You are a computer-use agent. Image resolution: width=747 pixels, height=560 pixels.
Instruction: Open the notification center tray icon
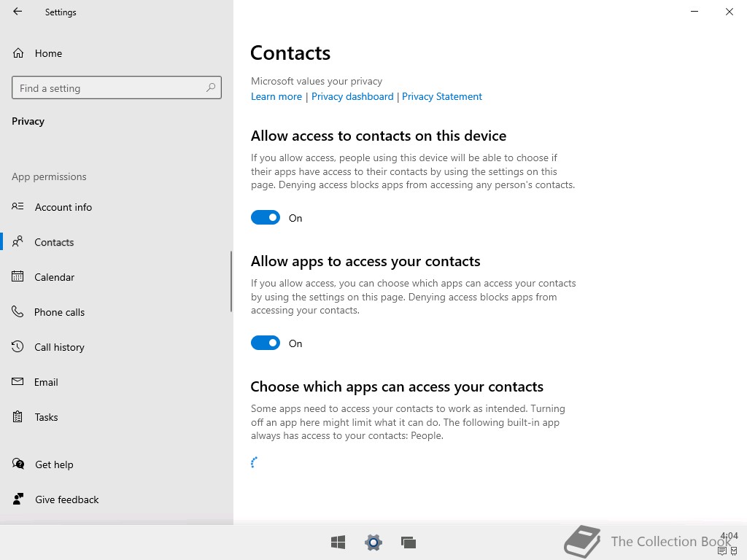pyautogui.click(x=722, y=551)
